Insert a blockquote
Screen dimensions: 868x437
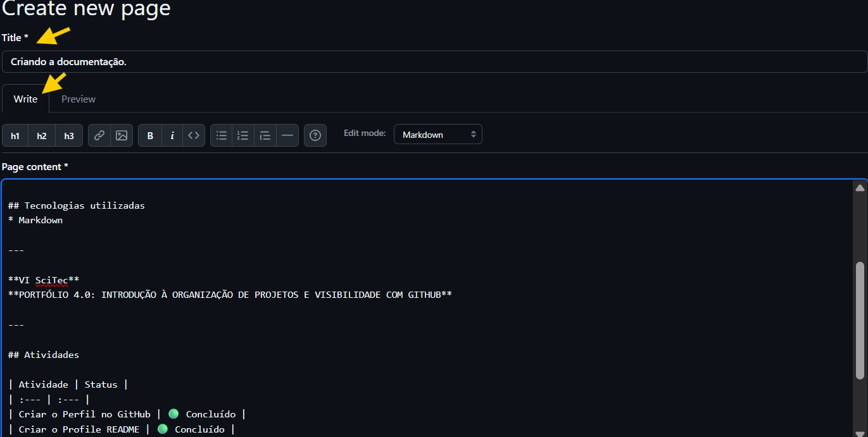point(265,135)
